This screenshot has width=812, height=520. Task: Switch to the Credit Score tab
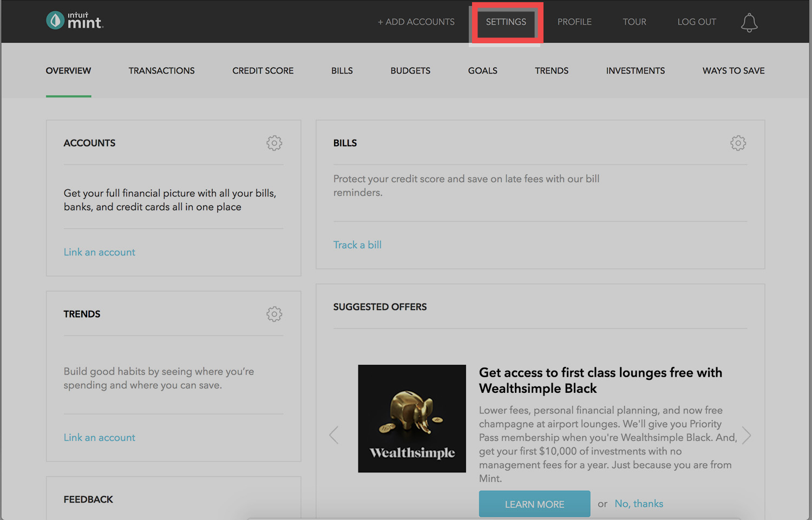point(263,71)
